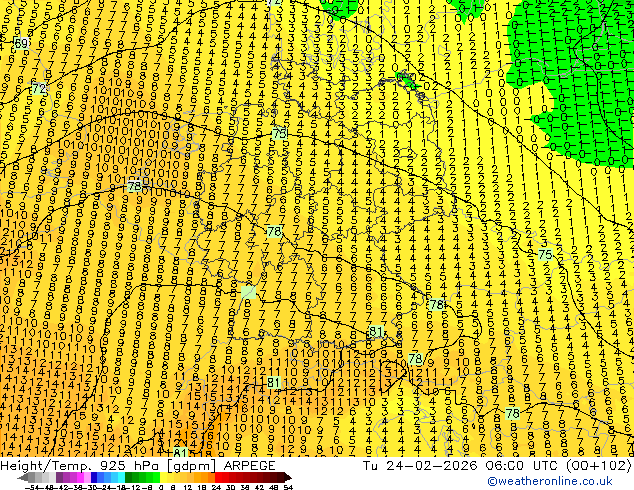The width and height of the screenshot is (634, 490).
Task: Click the bright red segment of temperature legend
Action: [x=218, y=477]
